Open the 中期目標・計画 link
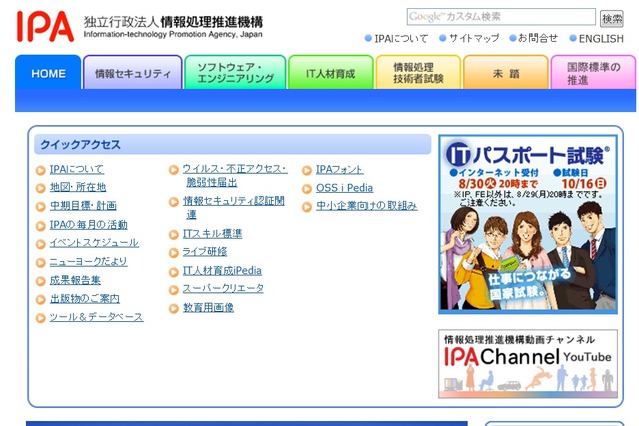This screenshot has width=639, height=426. pyautogui.click(x=83, y=205)
